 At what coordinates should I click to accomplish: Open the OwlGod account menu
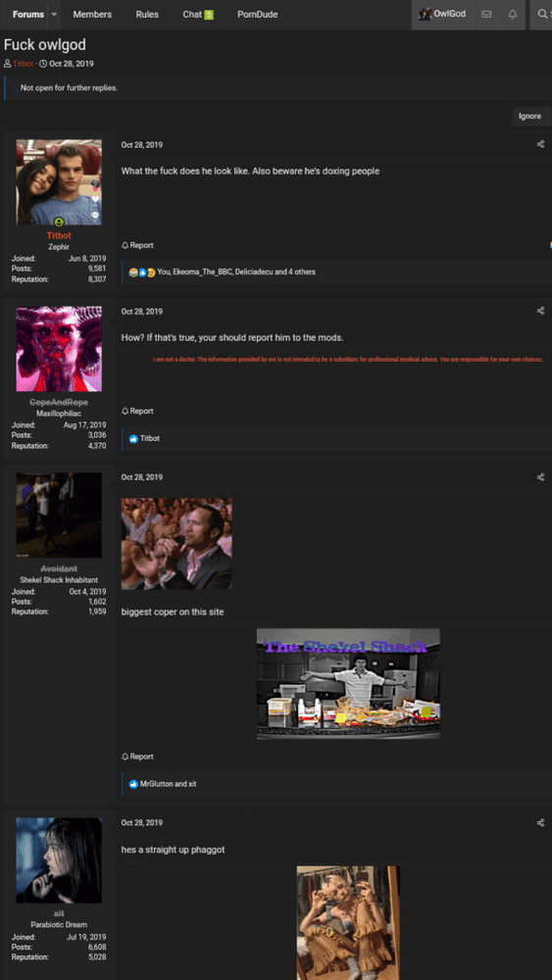click(x=442, y=15)
